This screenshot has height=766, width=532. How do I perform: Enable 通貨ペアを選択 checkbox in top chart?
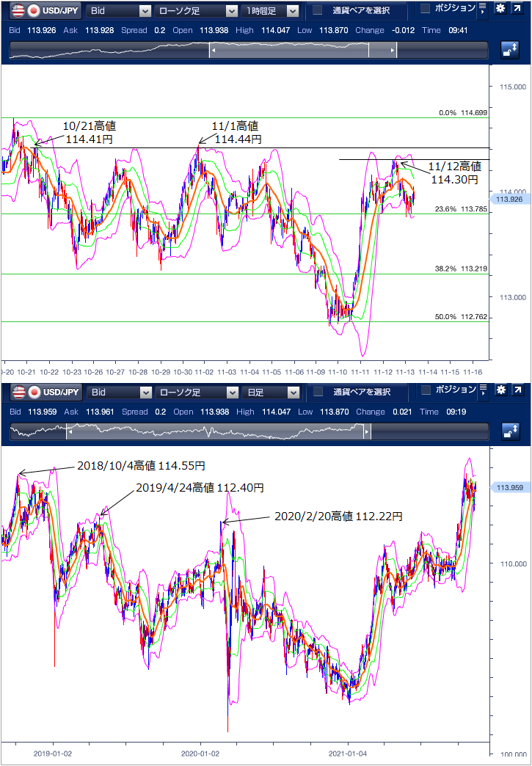318,10
